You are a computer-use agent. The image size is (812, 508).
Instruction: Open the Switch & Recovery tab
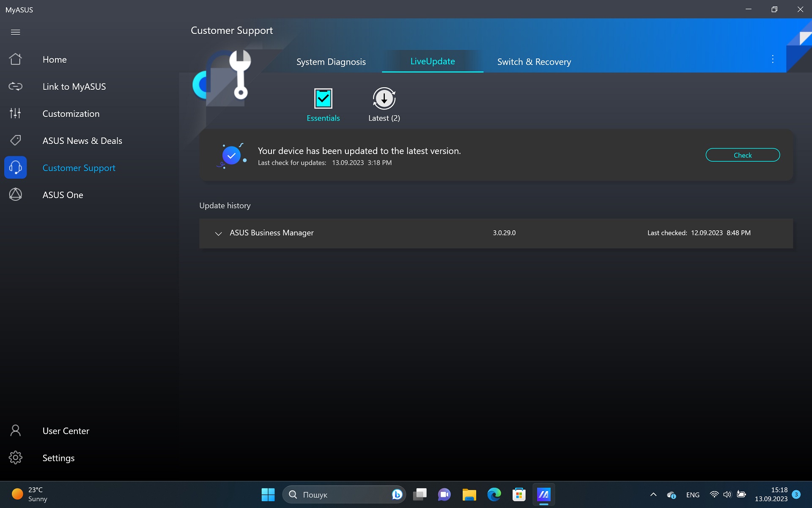click(534, 62)
